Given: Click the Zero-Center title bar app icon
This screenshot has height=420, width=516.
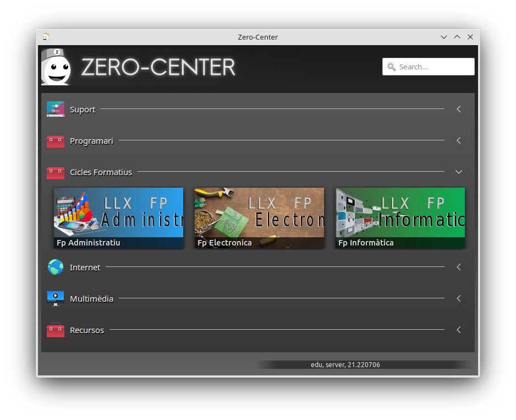Looking at the screenshot, I should 46,37.
